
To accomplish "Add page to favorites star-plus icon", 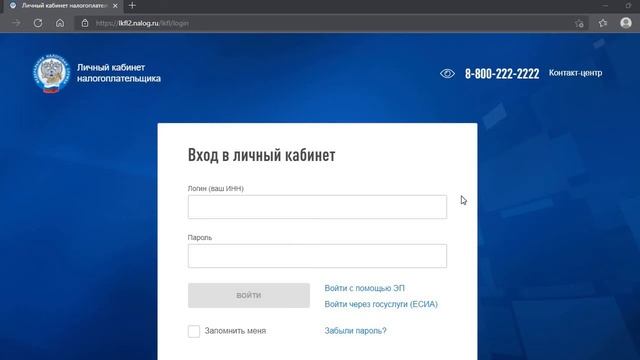I will pyautogui.click(x=579, y=23).
